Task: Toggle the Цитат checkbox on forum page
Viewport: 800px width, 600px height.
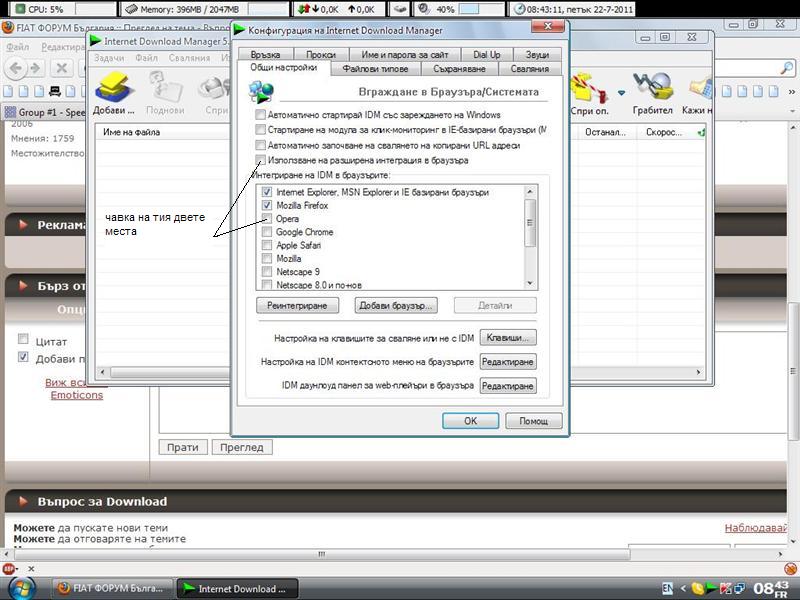Action: (x=23, y=339)
